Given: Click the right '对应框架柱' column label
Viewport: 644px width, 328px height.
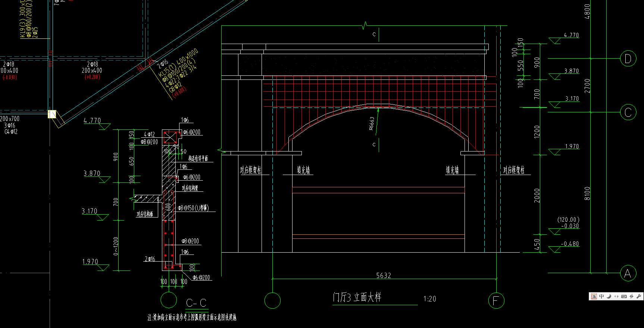Looking at the screenshot, I should tap(514, 170).
